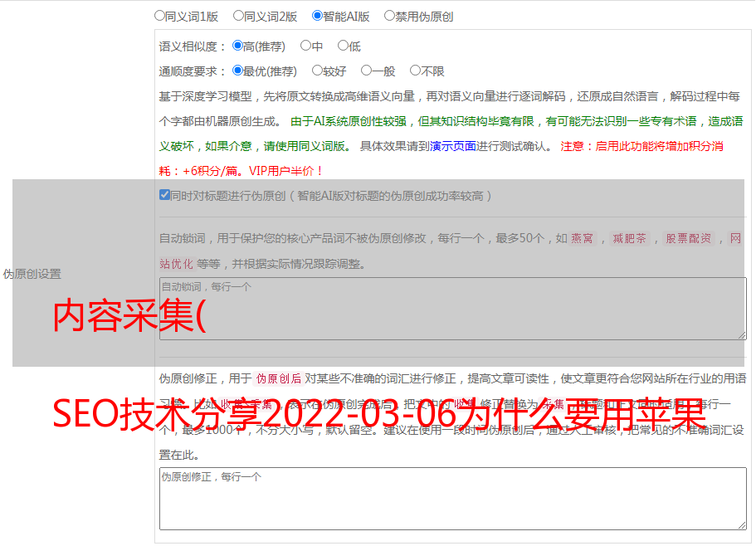756x546 pixels.
Task: Click the 自动锁词 textarea
Action: (453, 309)
